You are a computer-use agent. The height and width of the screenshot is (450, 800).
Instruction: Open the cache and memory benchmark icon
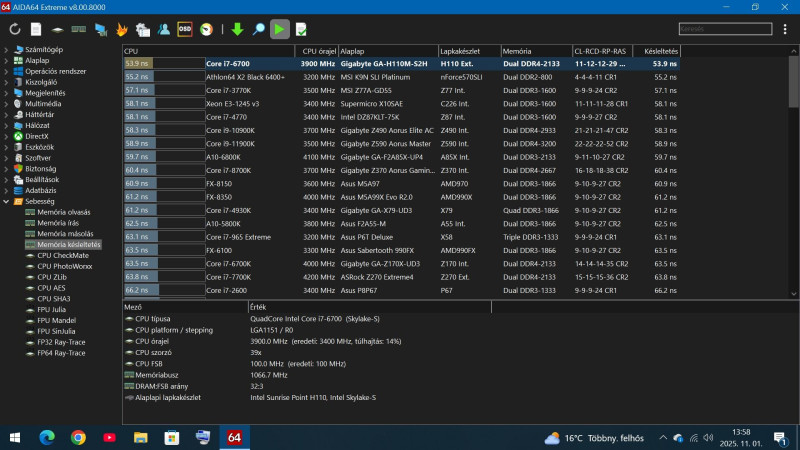[x=79, y=29]
